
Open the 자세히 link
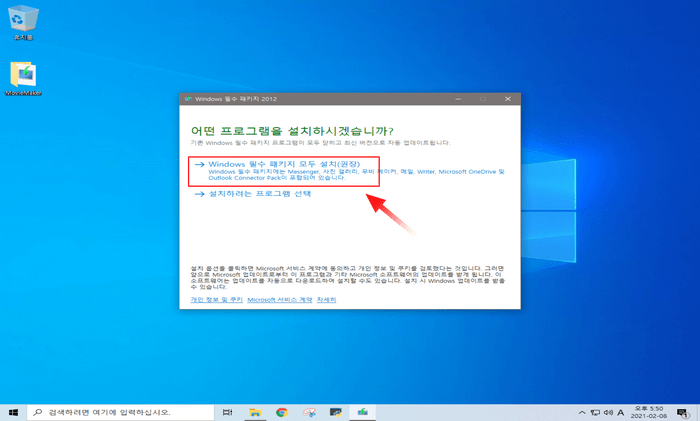click(326, 300)
